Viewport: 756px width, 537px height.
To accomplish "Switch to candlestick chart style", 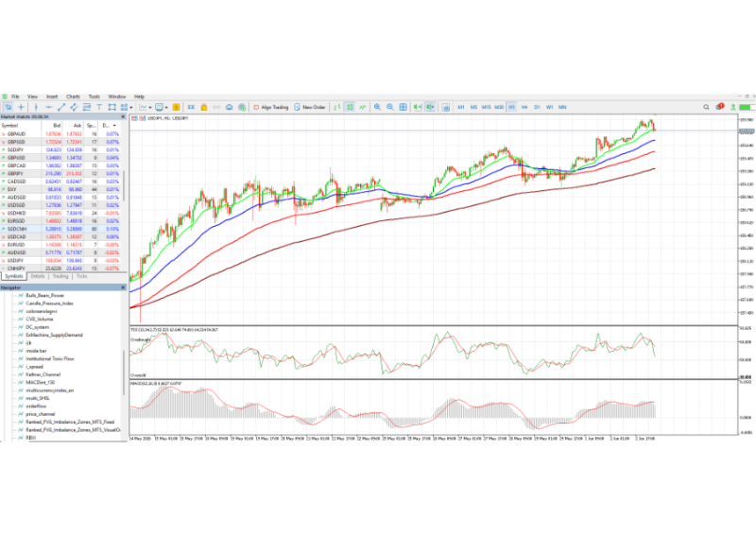I will click(x=350, y=107).
